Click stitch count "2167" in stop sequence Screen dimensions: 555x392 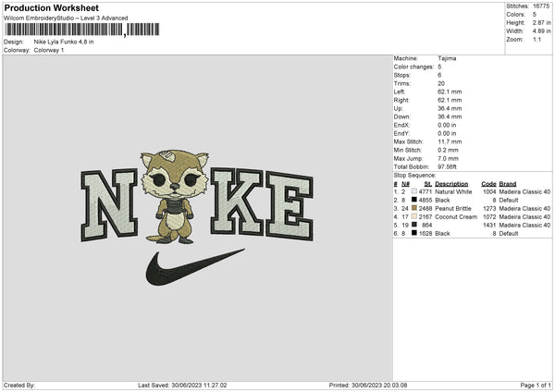(x=425, y=217)
